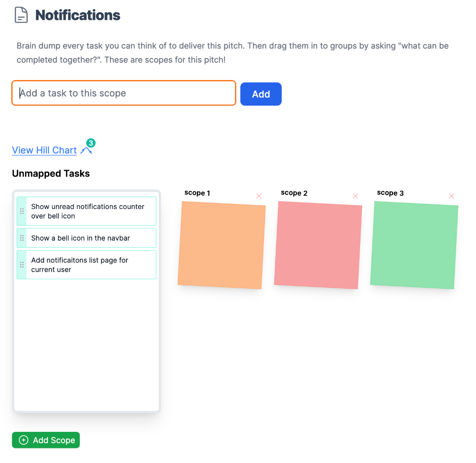Click the document icon beside Notifications title

[x=21, y=15]
